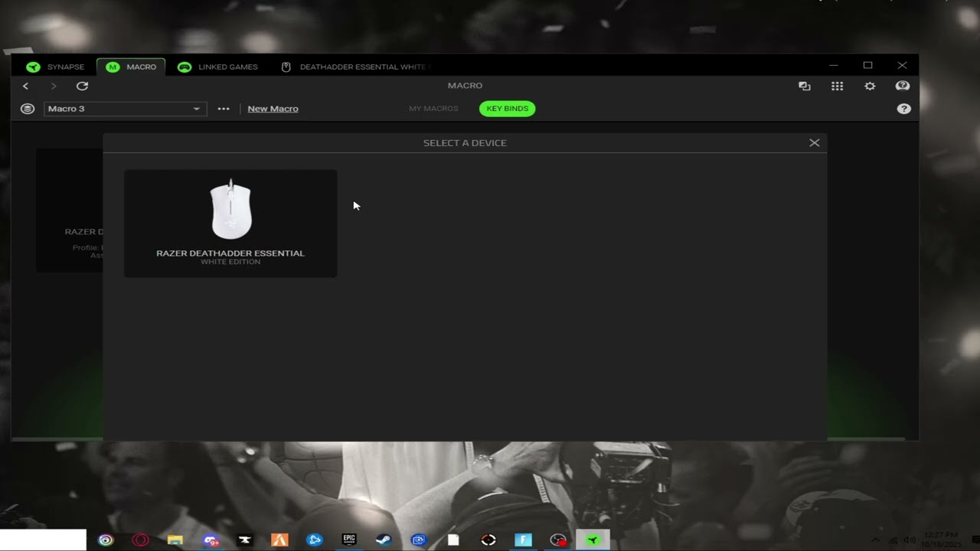Close the Select a Device dialog
This screenshot has width=980, height=551.
click(x=815, y=143)
